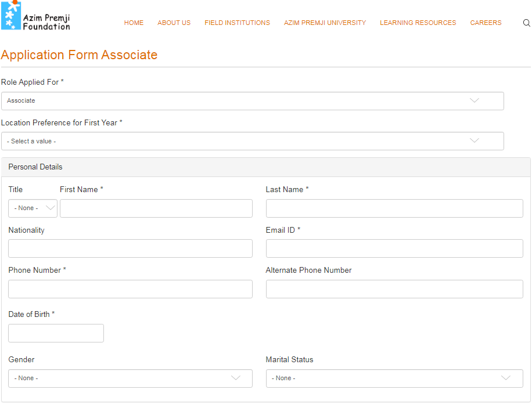Click the Email ID label
Screen dimensions: 532x404
pos(283,230)
